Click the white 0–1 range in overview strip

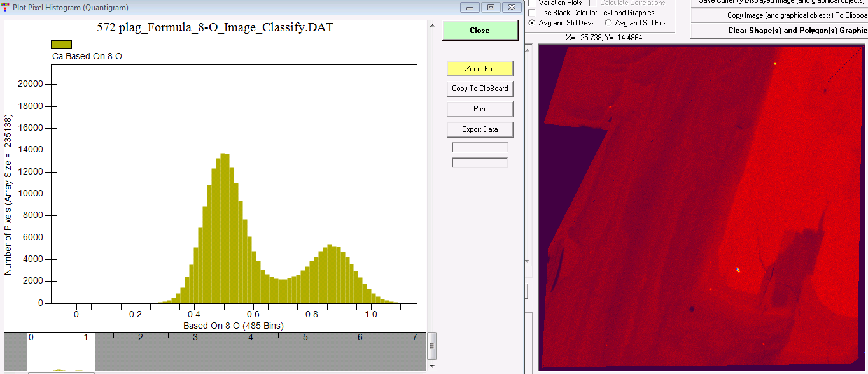61,351
